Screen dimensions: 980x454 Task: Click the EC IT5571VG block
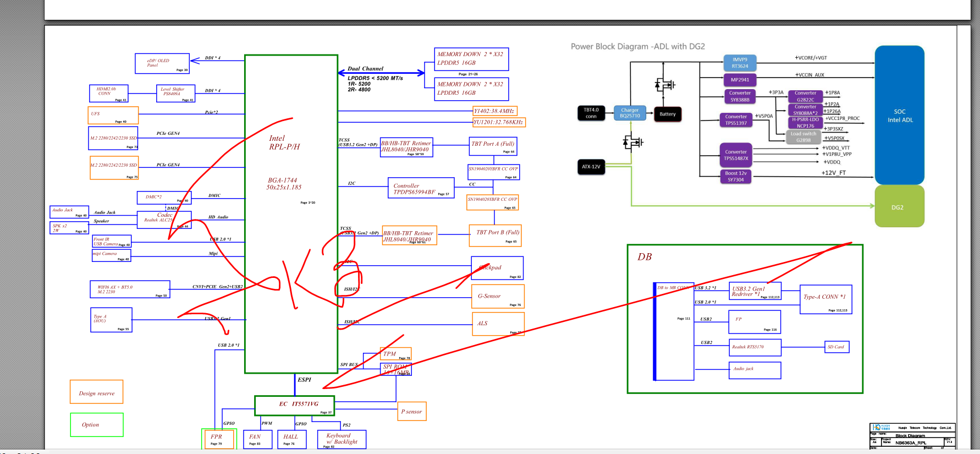pos(294,406)
